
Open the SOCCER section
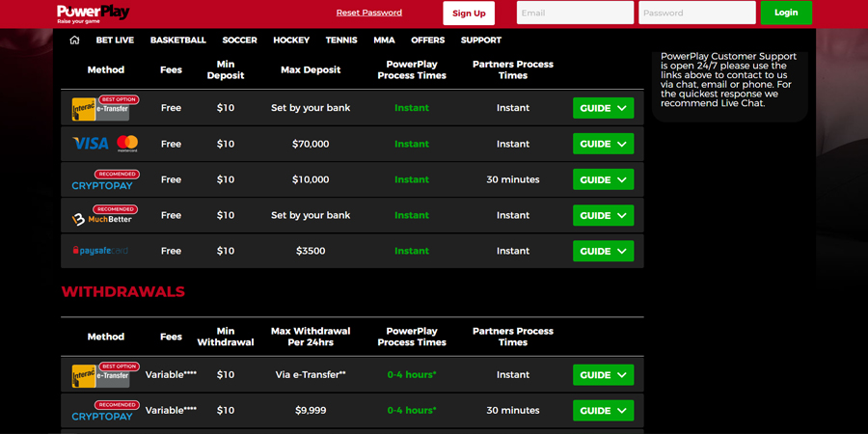pos(239,41)
